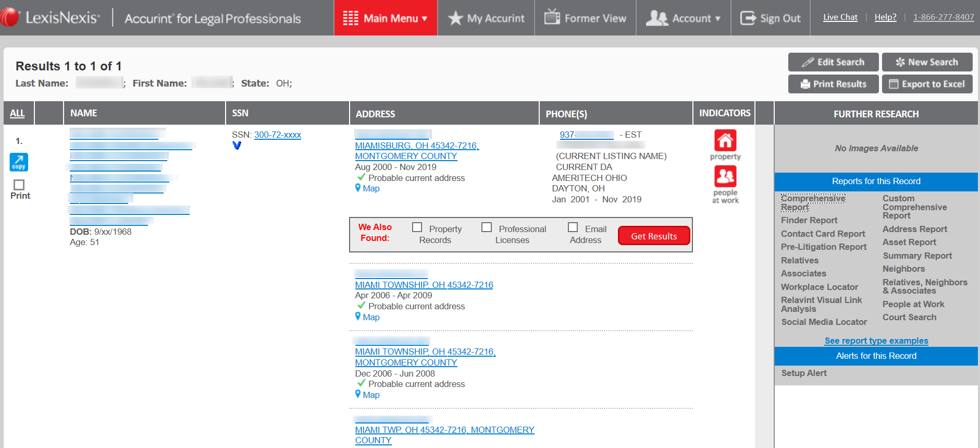
Task: Click the Sign Out icon button
Action: [x=770, y=18]
